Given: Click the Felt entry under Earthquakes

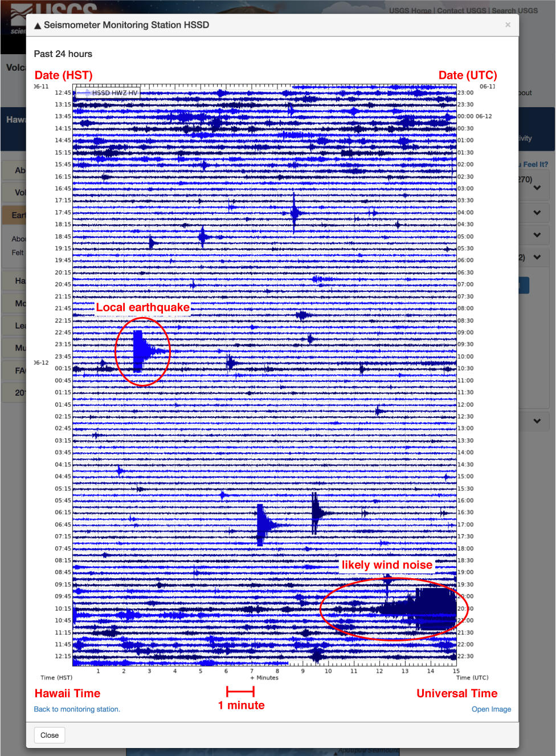Looking at the screenshot, I should click(x=18, y=253).
